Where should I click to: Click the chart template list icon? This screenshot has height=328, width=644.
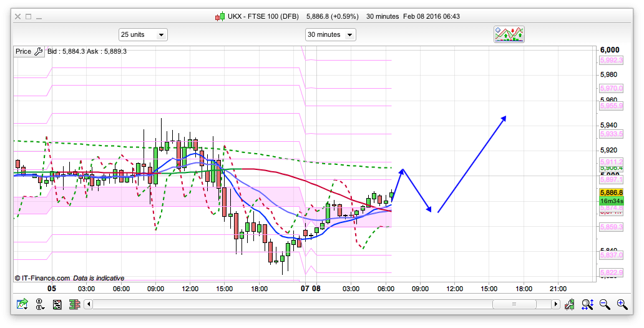[57, 304]
